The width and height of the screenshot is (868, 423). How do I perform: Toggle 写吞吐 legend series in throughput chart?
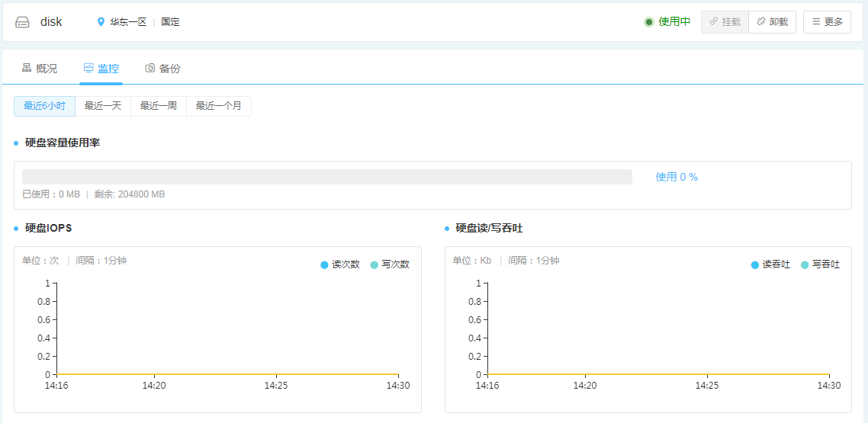pyautogui.click(x=821, y=265)
